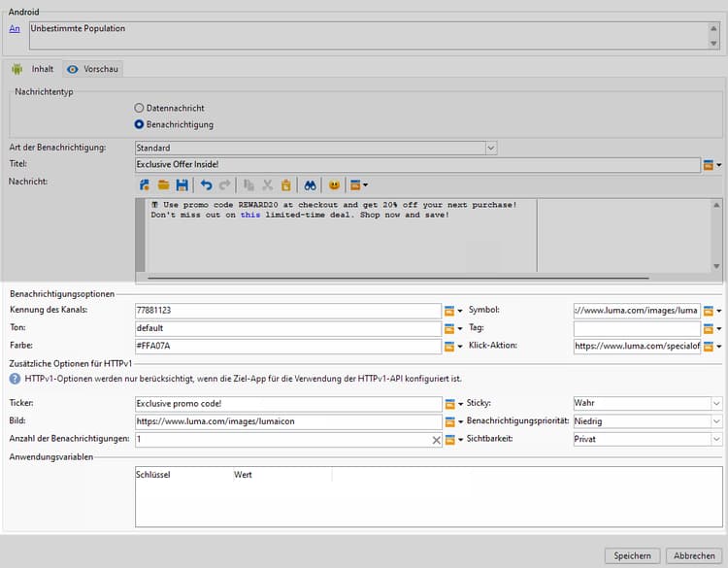Open dropdown arrow next to Farbe icon
The height and width of the screenshot is (568, 728).
pos(460,346)
